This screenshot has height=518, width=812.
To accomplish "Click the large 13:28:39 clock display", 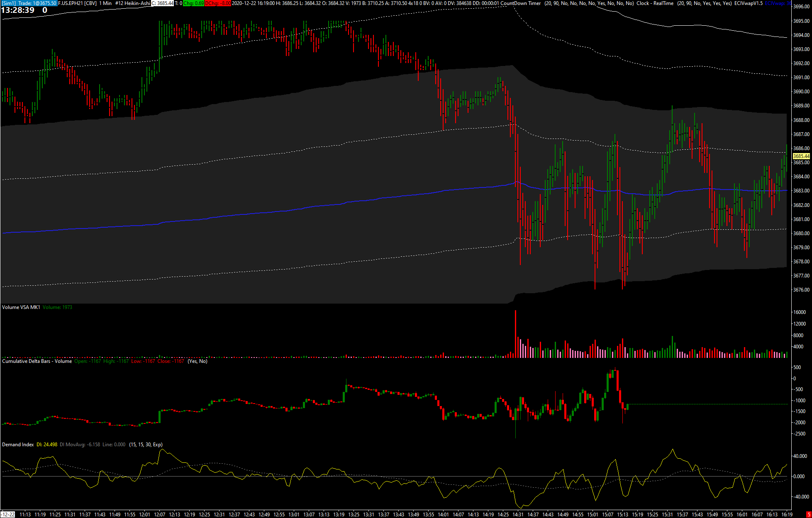I will tap(18, 10).
